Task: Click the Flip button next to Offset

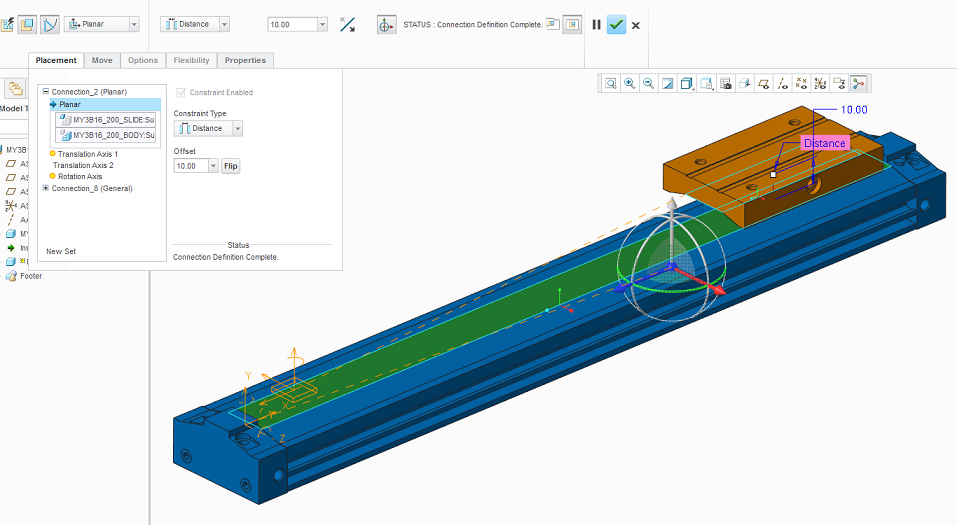Action: [x=230, y=166]
